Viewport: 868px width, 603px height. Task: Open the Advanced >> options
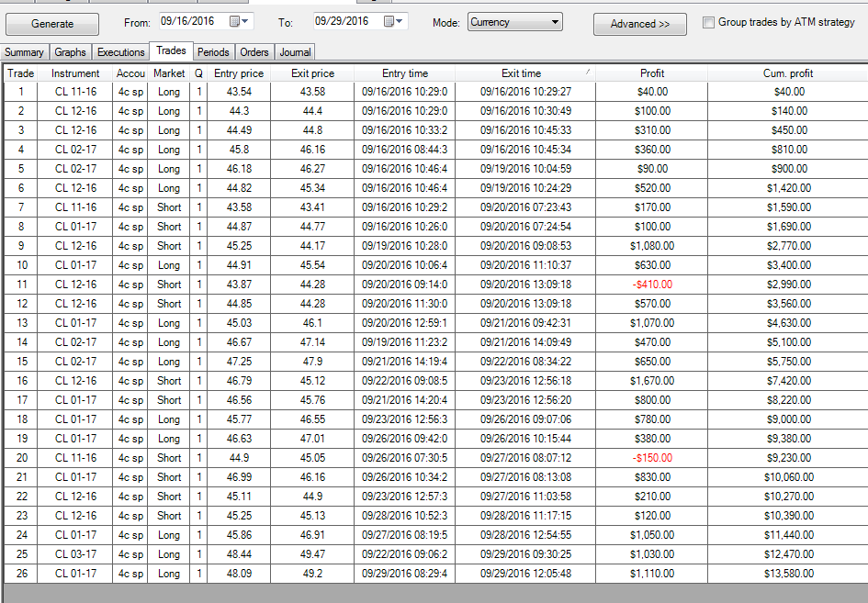click(x=640, y=24)
